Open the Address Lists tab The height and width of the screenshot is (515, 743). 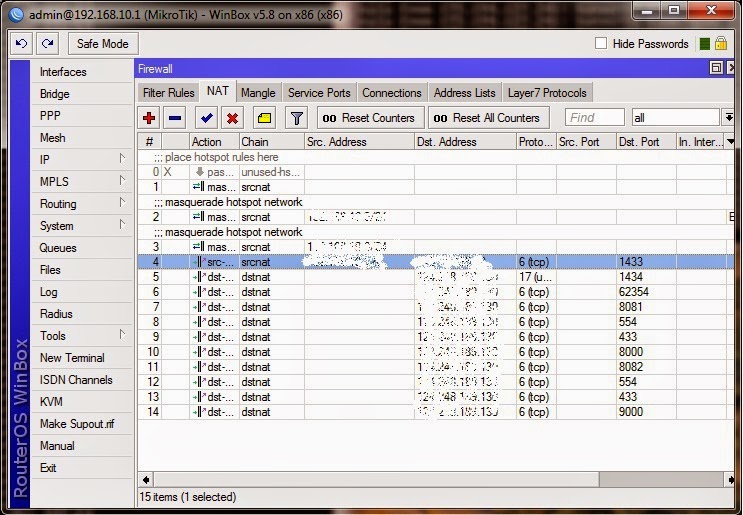click(464, 93)
